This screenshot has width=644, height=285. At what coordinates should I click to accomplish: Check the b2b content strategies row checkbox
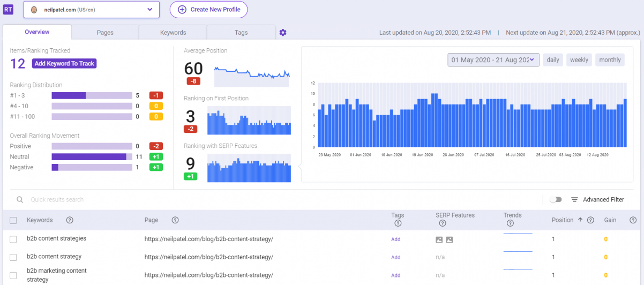point(13,239)
